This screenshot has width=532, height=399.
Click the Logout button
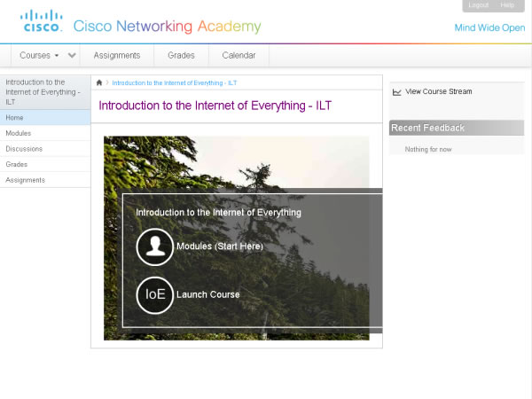coord(478,5)
